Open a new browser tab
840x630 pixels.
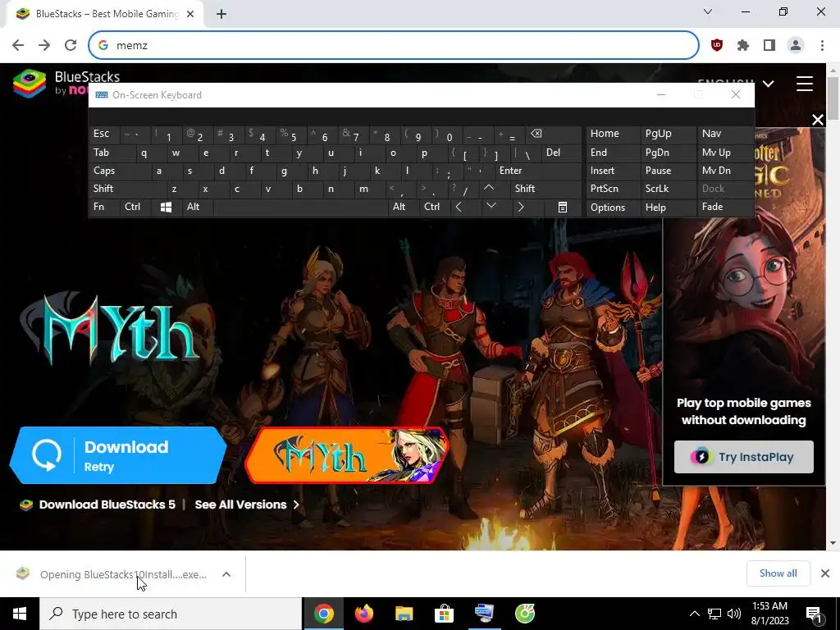click(x=221, y=14)
